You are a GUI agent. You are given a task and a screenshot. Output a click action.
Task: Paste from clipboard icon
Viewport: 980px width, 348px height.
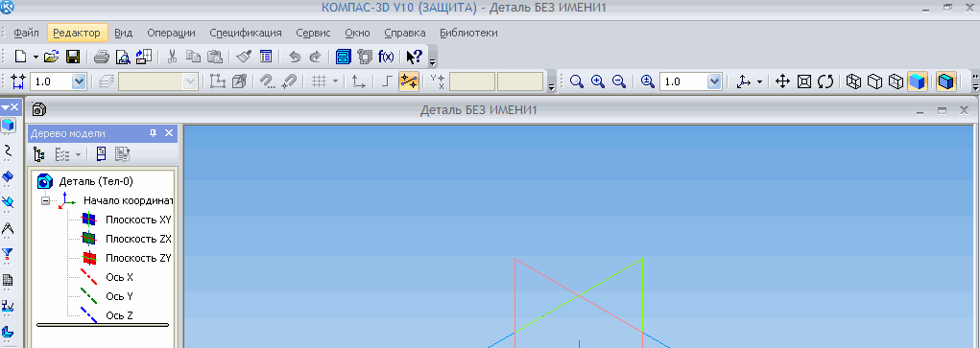pos(214,57)
